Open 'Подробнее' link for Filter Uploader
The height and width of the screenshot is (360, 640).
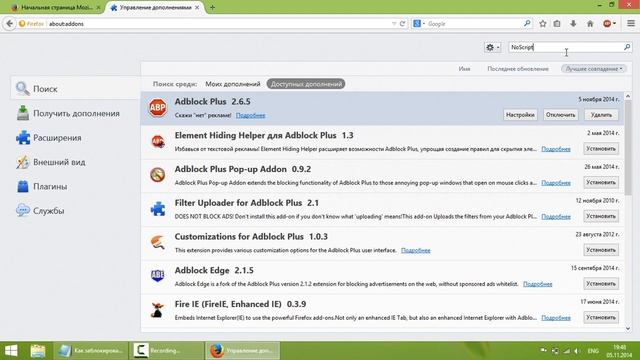556,216
